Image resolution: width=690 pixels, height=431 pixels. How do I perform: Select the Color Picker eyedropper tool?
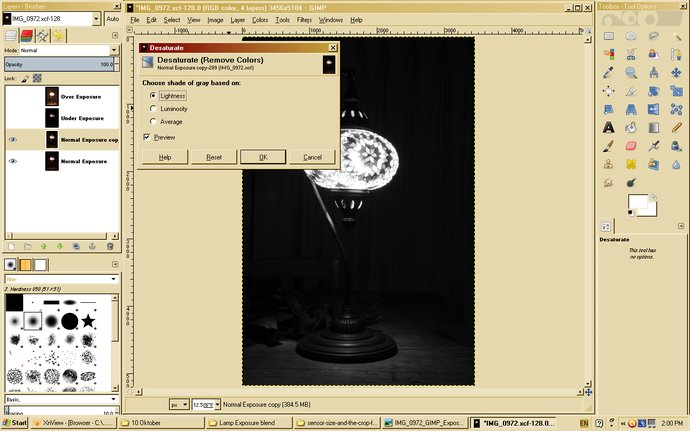pyautogui.click(x=609, y=73)
